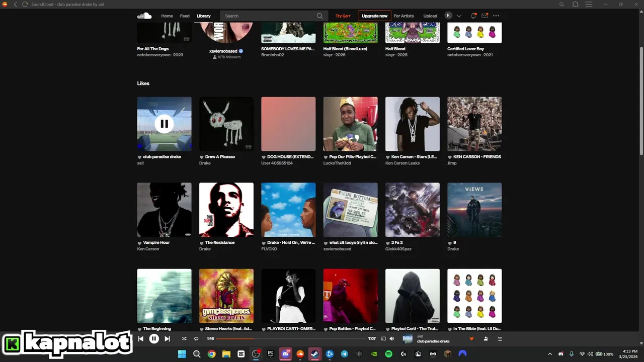Screen dimensions: 644x362
Task: Click the zoom magnifier icon in title bar
Action: click(562, 4)
